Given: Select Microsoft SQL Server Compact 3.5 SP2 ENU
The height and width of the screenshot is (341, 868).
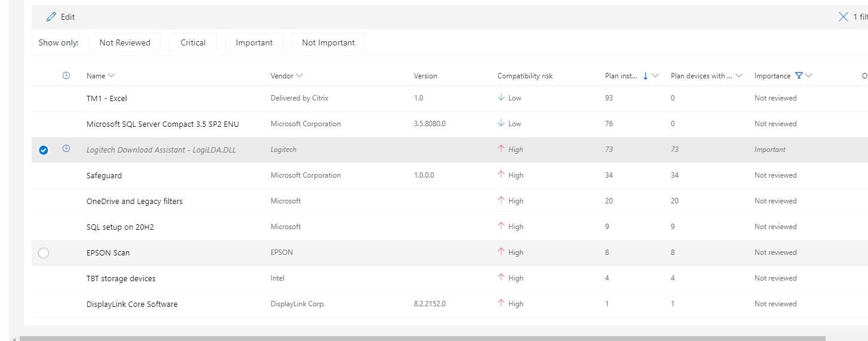Looking at the screenshot, I should point(163,124).
